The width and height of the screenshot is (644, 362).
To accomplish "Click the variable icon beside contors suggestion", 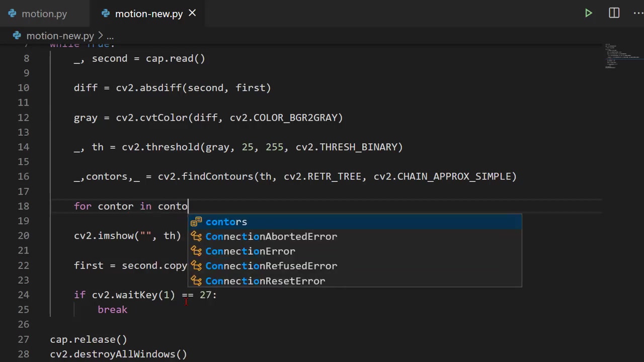I will tap(196, 222).
